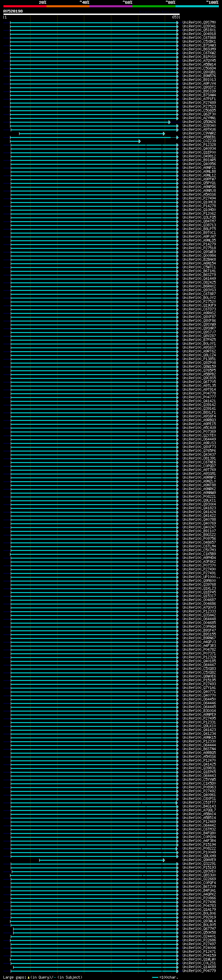Select the UniRef100_A5BEB1 label
The height and width of the screenshot is (980, 222).
click(199, 137)
